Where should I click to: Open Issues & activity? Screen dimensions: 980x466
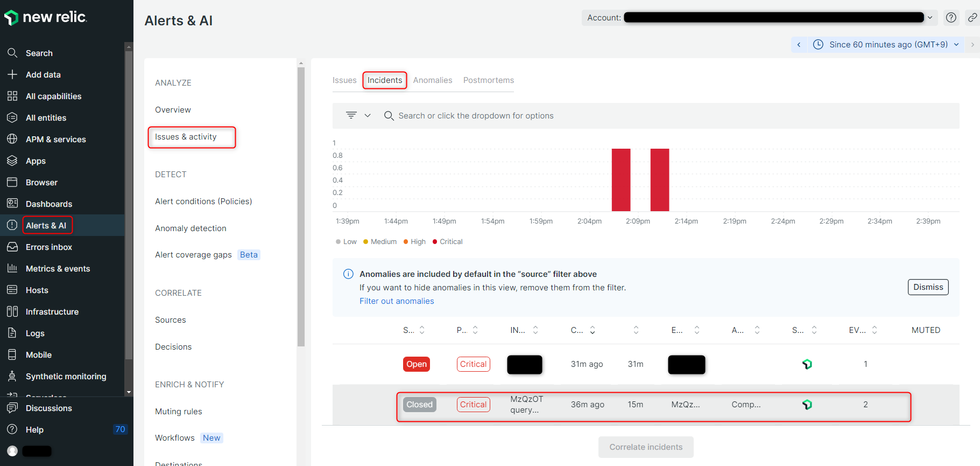(186, 137)
